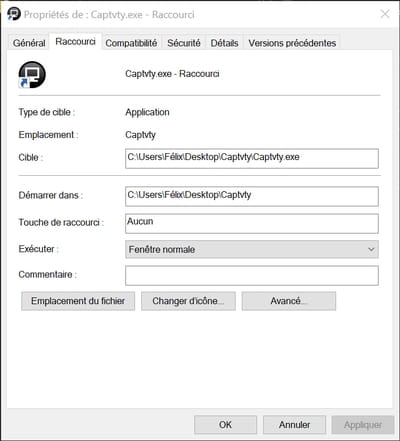This screenshot has height=441, width=400.
Task: Open Emplacement du fichier
Action: click(78, 301)
